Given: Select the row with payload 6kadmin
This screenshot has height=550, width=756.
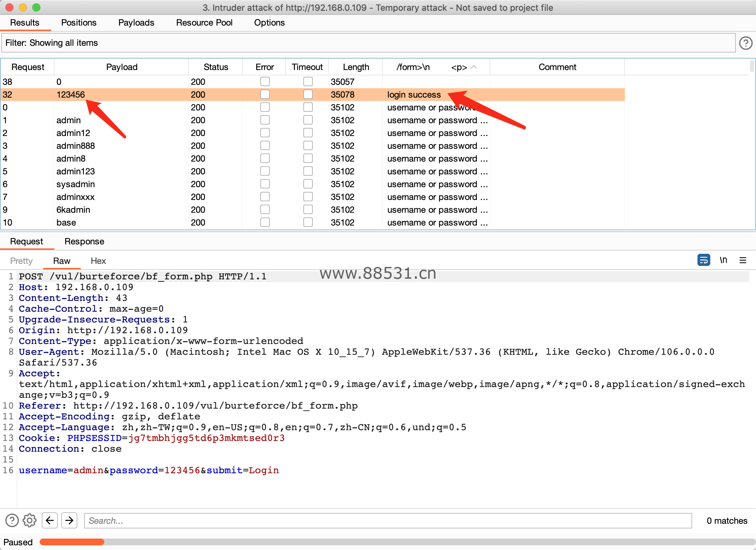Looking at the screenshot, I should [313, 210].
